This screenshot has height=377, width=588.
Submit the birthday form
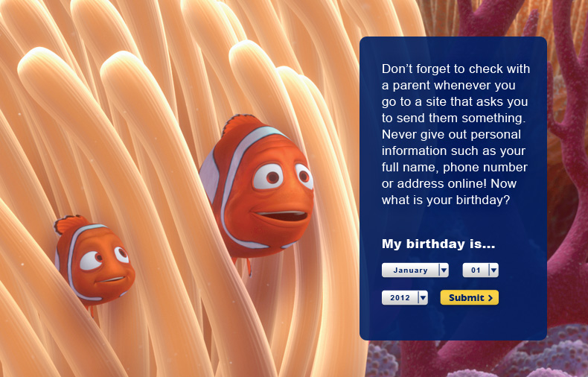[x=470, y=297]
